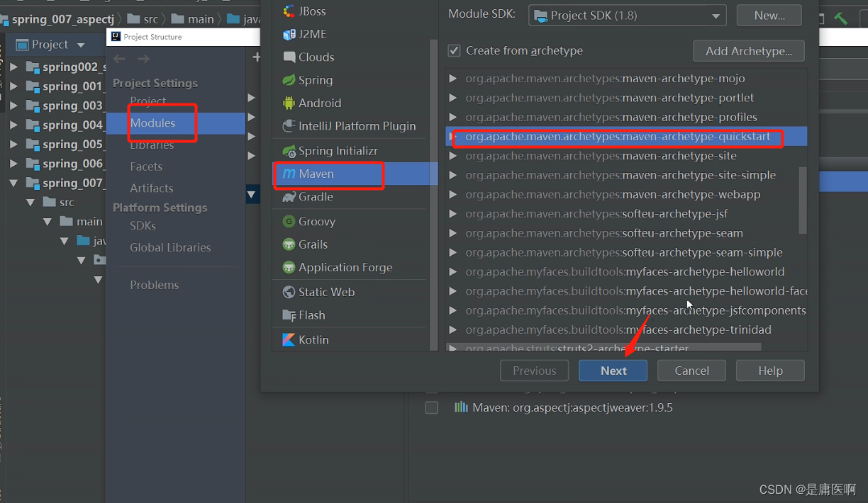Open Modules settings entry
This screenshot has width=868, height=503.
152,123
